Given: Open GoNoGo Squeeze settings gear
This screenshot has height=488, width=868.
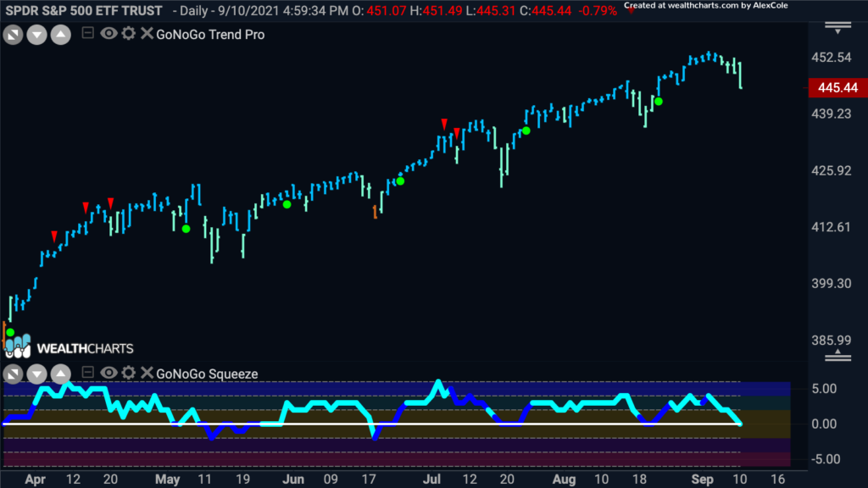Looking at the screenshot, I should coord(128,373).
